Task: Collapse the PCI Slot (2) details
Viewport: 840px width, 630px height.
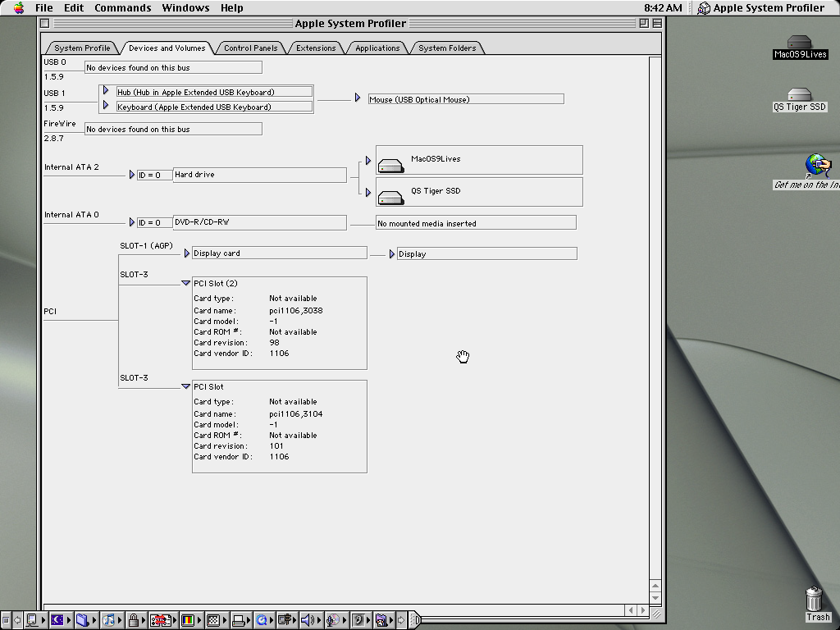Action: click(x=186, y=283)
